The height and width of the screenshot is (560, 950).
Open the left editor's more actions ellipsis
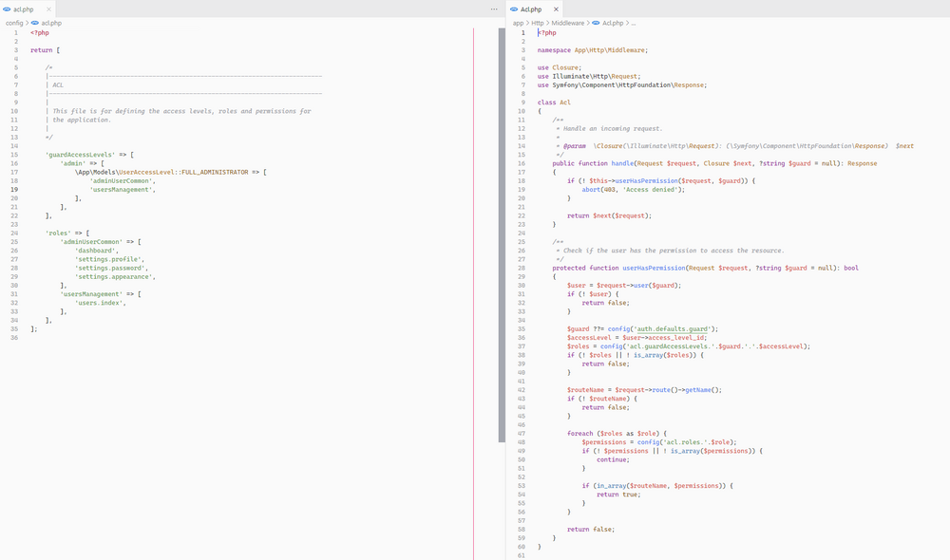coord(494,9)
